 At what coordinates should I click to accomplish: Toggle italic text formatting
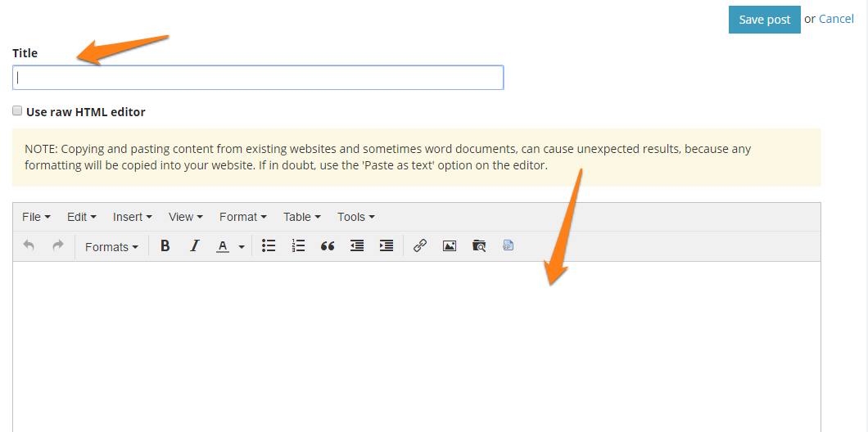[194, 245]
